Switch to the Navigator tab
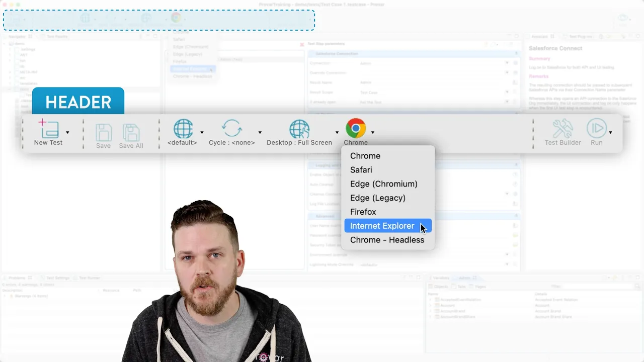The height and width of the screenshot is (362, 644). [x=17, y=37]
